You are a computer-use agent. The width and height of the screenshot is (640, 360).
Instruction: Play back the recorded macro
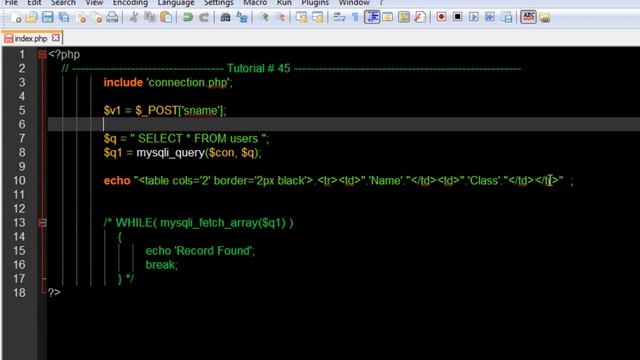473,18
